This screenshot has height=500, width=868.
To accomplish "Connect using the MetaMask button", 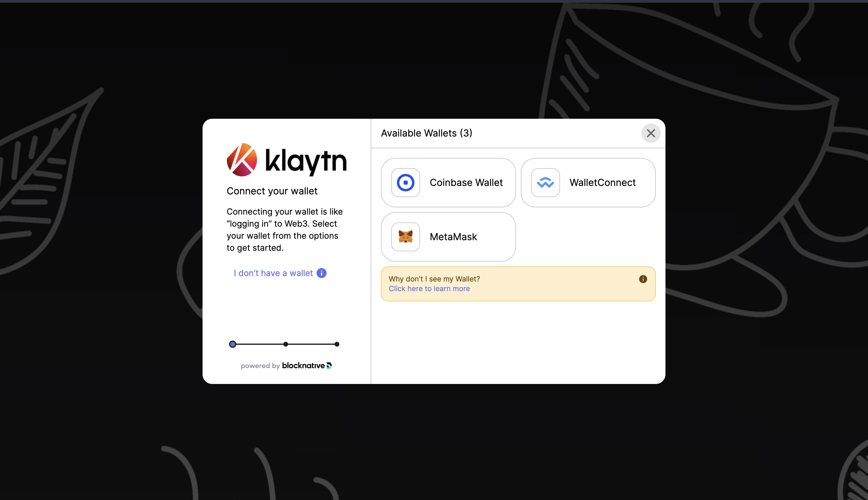I will (453, 237).
